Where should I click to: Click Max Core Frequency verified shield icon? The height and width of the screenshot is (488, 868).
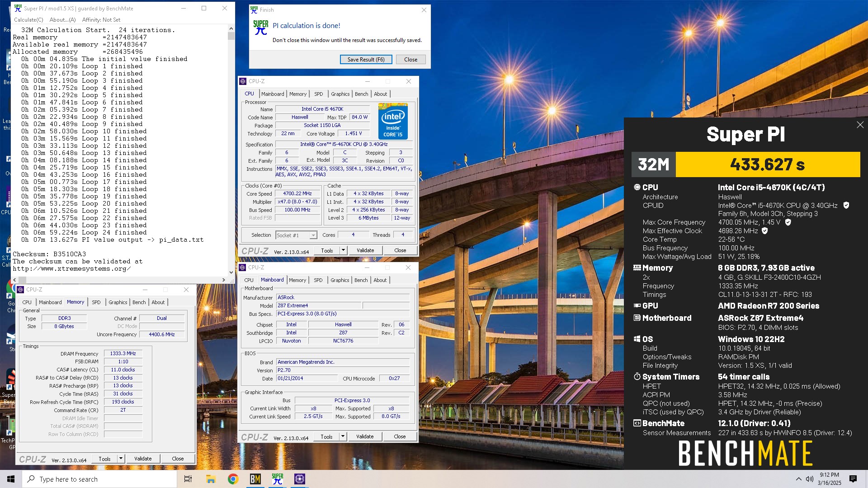click(788, 222)
